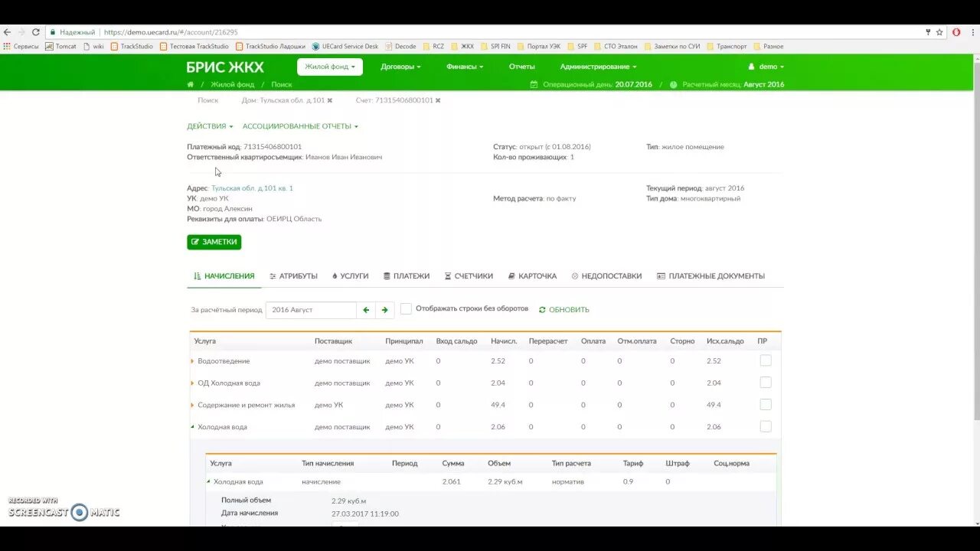Click the 2016 Август period field
The height and width of the screenshot is (551, 980).
(x=311, y=310)
